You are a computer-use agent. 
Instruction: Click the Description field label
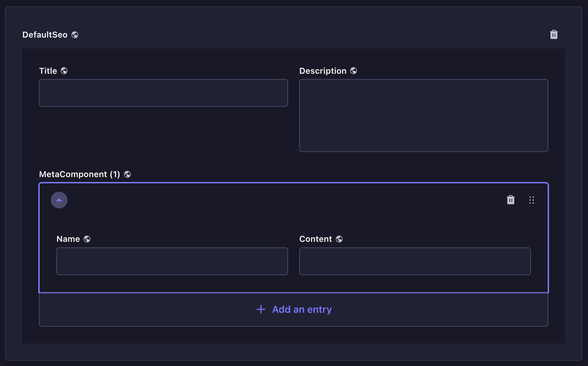click(x=323, y=71)
